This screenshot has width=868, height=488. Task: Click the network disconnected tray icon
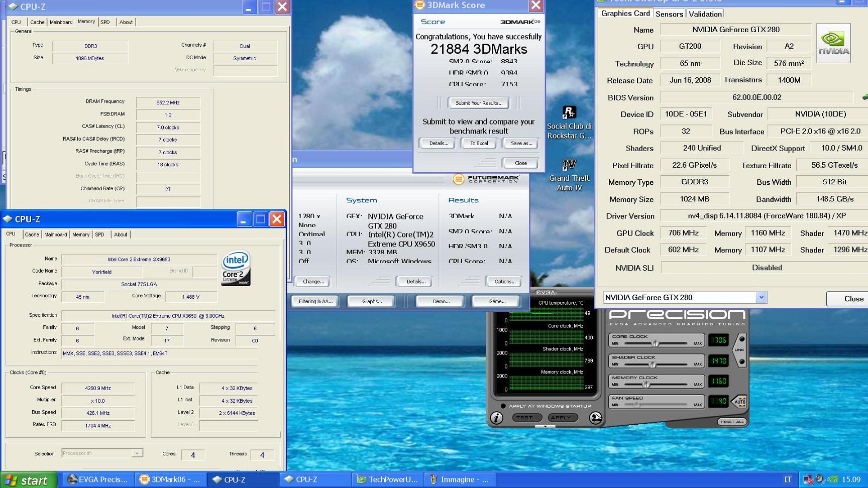[x=808, y=479]
